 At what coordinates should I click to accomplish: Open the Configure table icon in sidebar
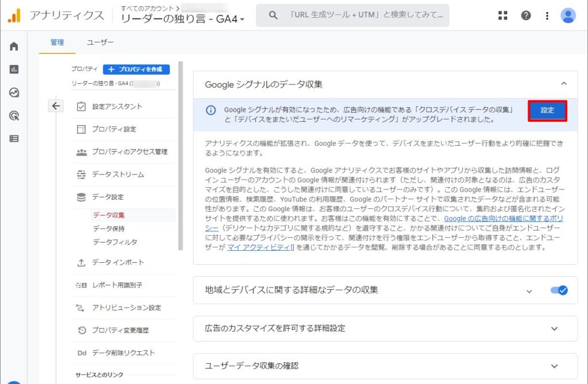(x=14, y=139)
